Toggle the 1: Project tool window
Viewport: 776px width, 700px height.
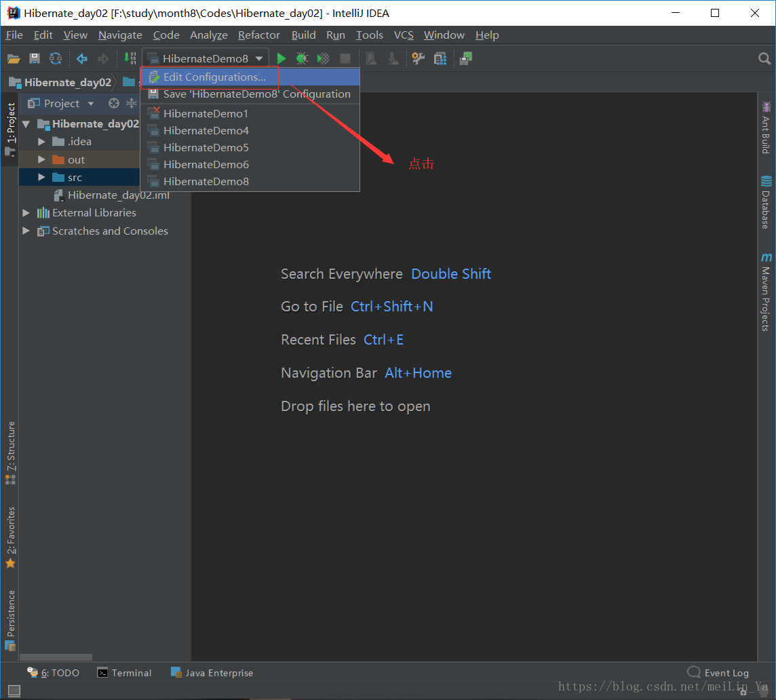10,129
